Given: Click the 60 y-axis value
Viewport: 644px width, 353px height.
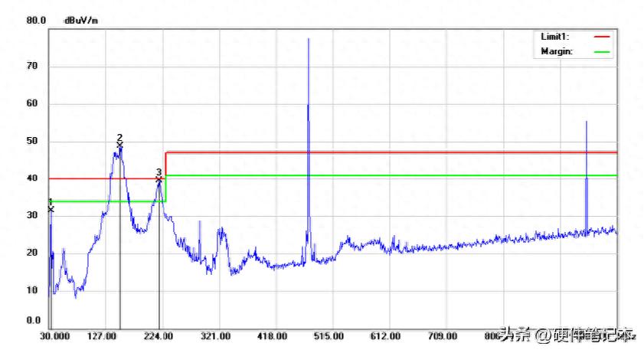Looking at the screenshot, I should pos(32,103).
